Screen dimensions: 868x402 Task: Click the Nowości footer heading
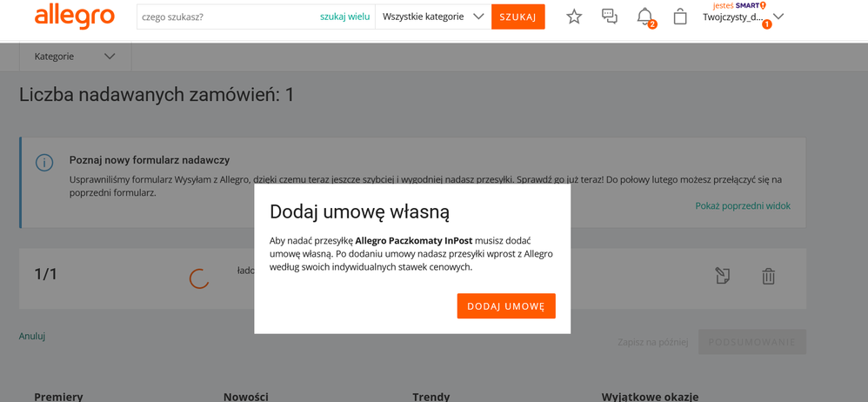(246, 397)
